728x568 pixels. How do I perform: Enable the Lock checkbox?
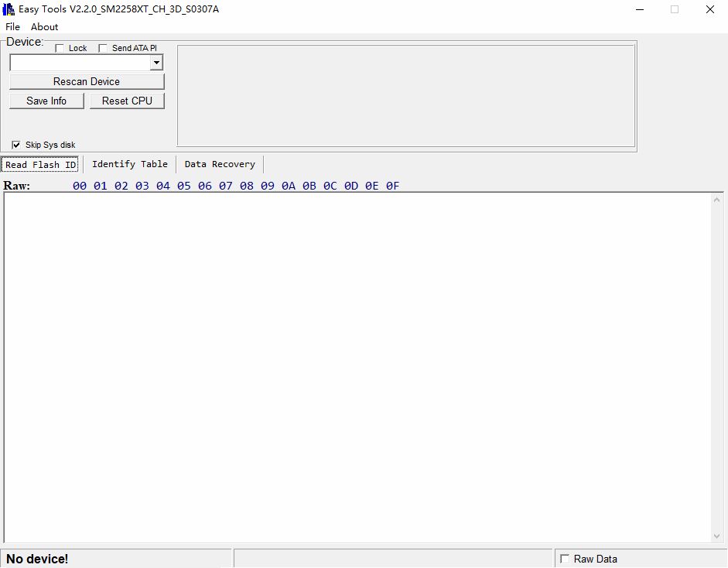[60, 48]
